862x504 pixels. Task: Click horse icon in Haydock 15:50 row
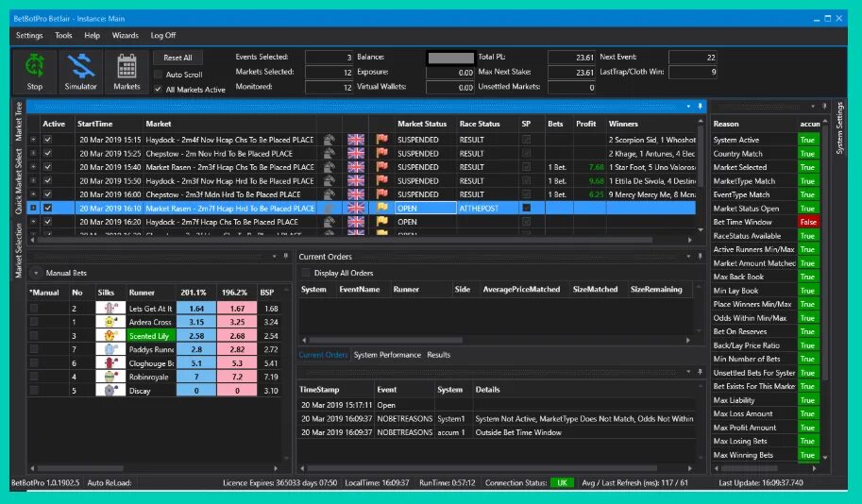(329, 181)
